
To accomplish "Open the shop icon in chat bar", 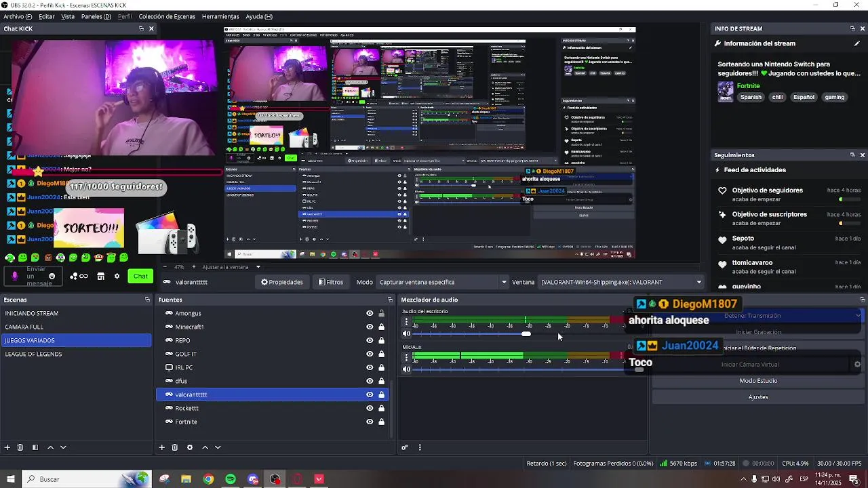I will pyautogui.click(x=100, y=277).
